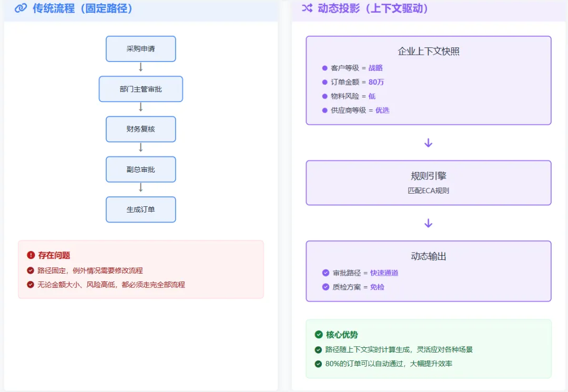
Task: Select the 生成订单 flow step
Action: (x=141, y=209)
